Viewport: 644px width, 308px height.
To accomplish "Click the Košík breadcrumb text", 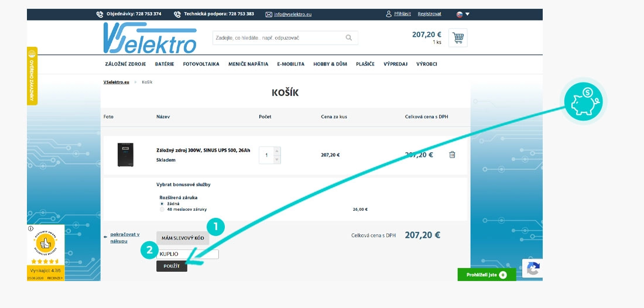I will (x=147, y=82).
